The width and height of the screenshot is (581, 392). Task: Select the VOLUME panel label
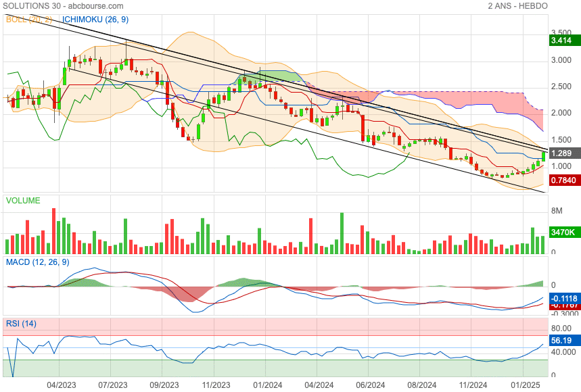pyautogui.click(x=23, y=201)
